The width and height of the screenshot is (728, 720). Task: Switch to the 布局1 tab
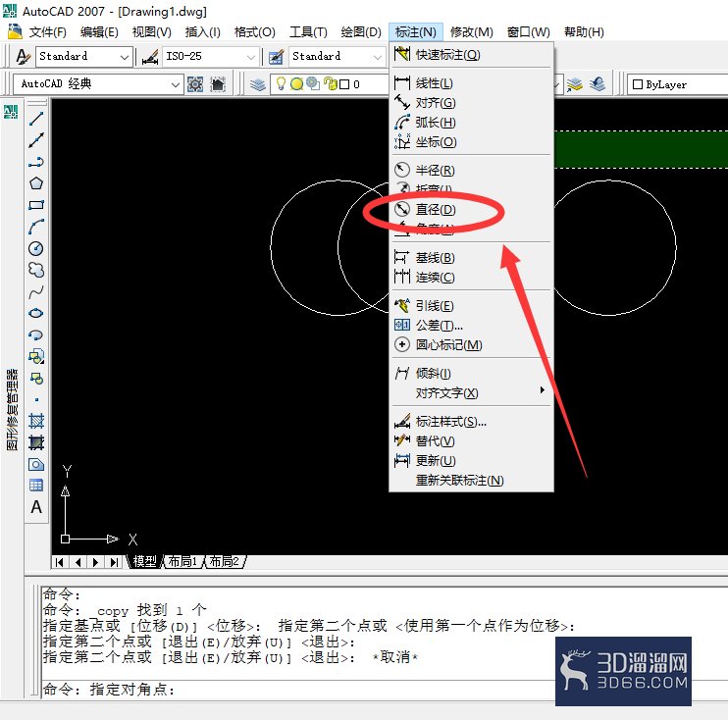[x=182, y=562]
